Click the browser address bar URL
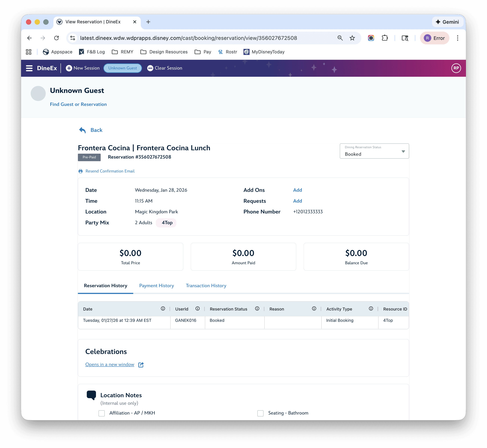Viewport: 487px width, 448px height. click(188, 38)
